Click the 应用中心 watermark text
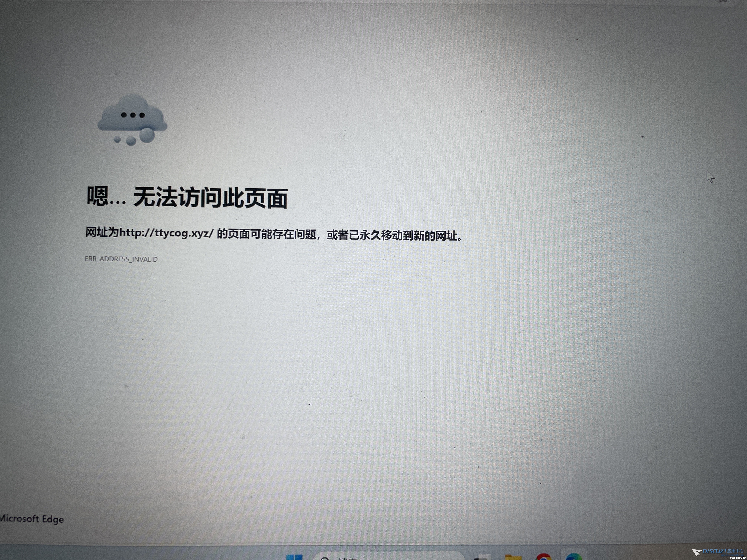 pyautogui.click(x=735, y=551)
